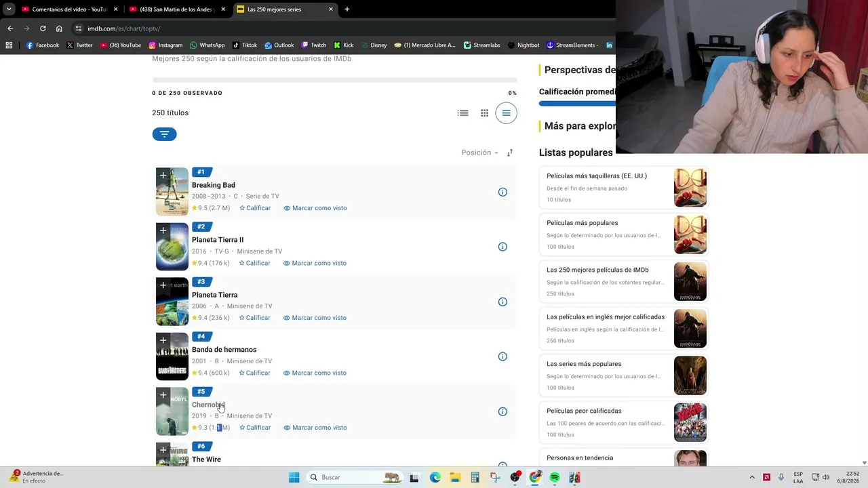This screenshot has height=488, width=868.
Task: Go back to the previous page
Action: (10, 28)
